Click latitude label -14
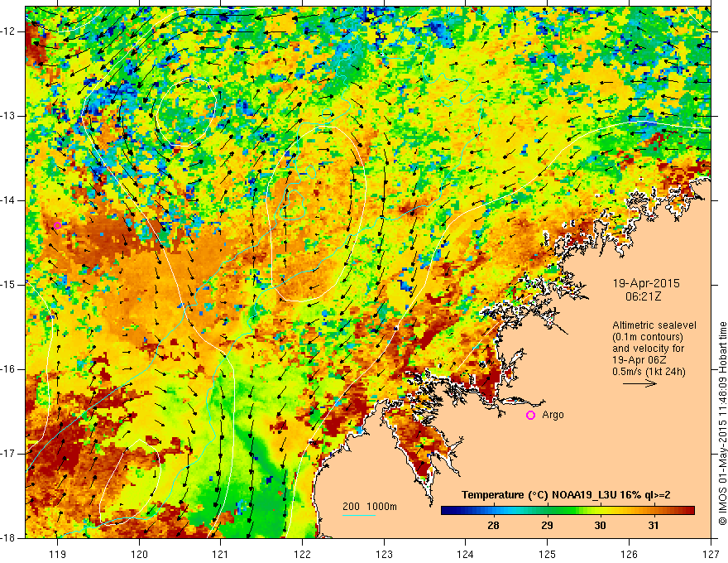728x563 pixels. pos(9,200)
